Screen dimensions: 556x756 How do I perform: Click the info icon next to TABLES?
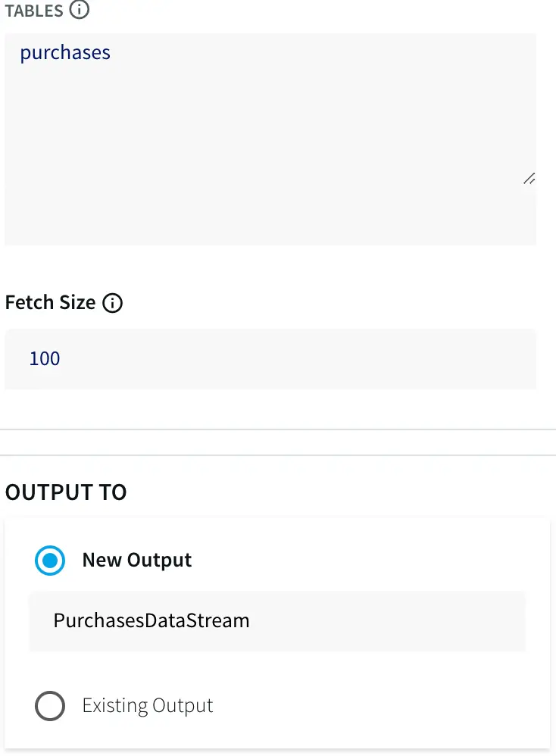pyautogui.click(x=79, y=10)
